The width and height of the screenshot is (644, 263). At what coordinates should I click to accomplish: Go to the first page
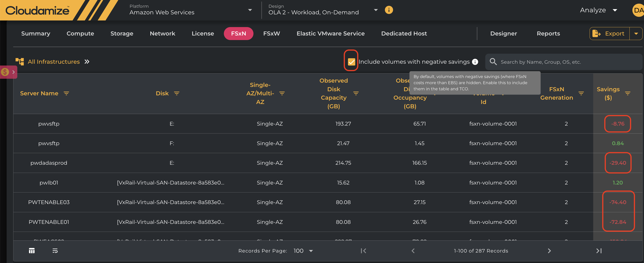pyautogui.click(x=363, y=251)
